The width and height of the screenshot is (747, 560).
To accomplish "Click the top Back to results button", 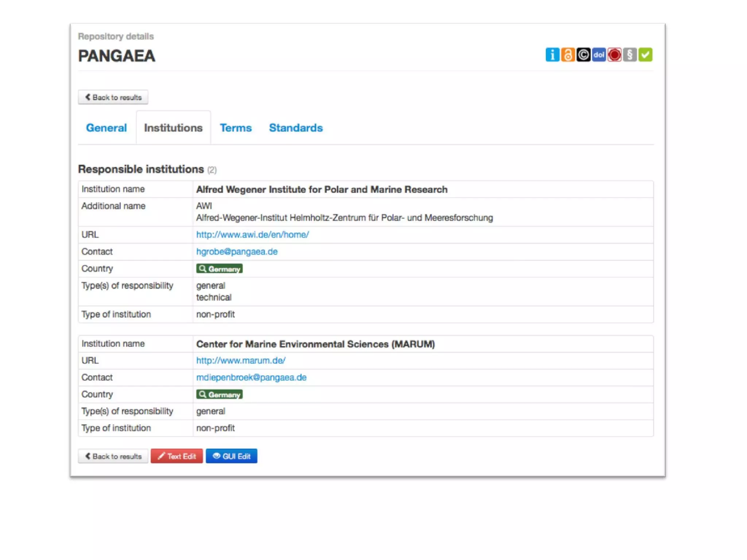I will click(113, 97).
